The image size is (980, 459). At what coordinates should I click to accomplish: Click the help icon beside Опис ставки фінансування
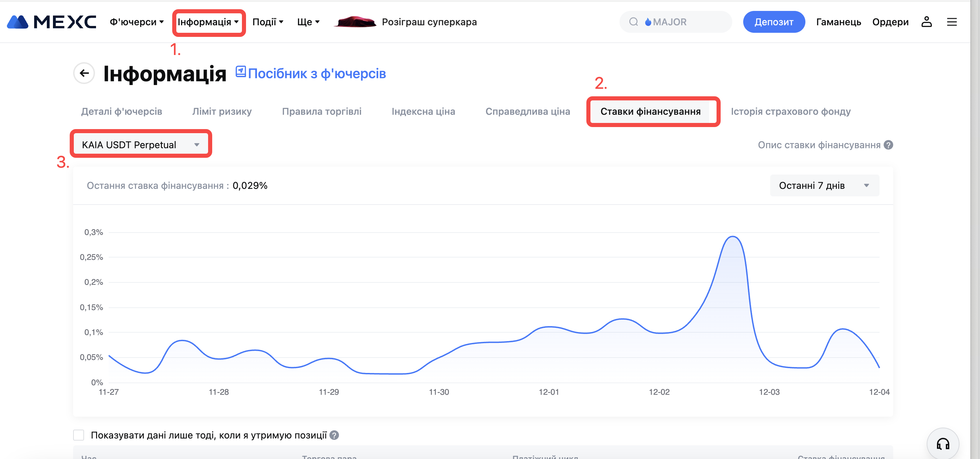(x=888, y=145)
